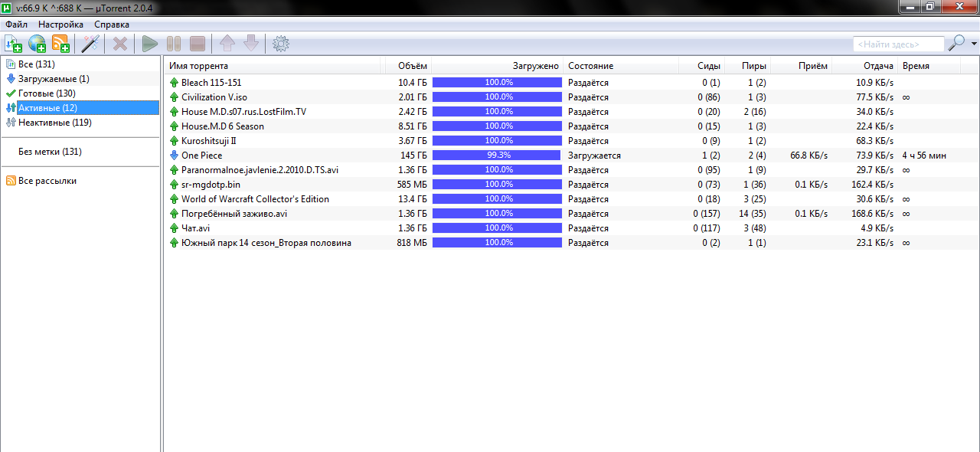The height and width of the screenshot is (452, 980).
Task: Sort by Сиды column header
Action: coord(701,66)
